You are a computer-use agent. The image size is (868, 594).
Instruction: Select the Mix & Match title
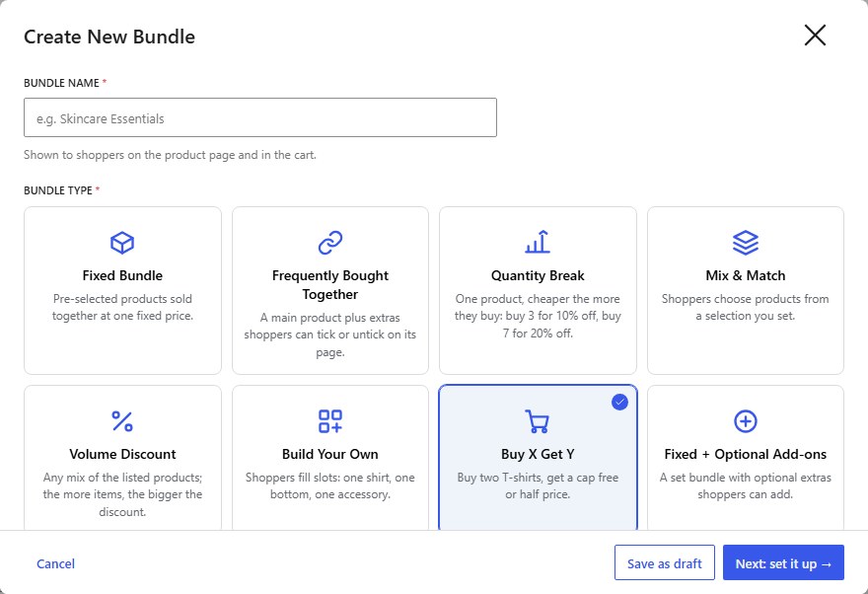point(745,275)
